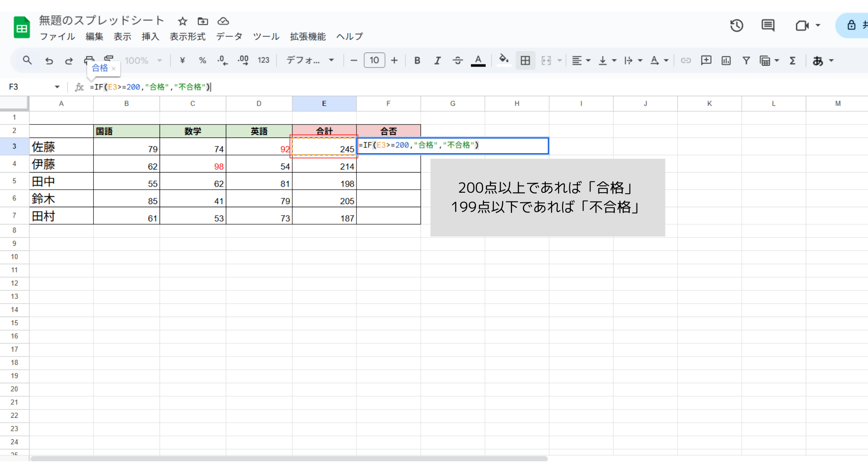Open version history clock icon
This screenshot has width=868, height=473.
click(x=736, y=25)
